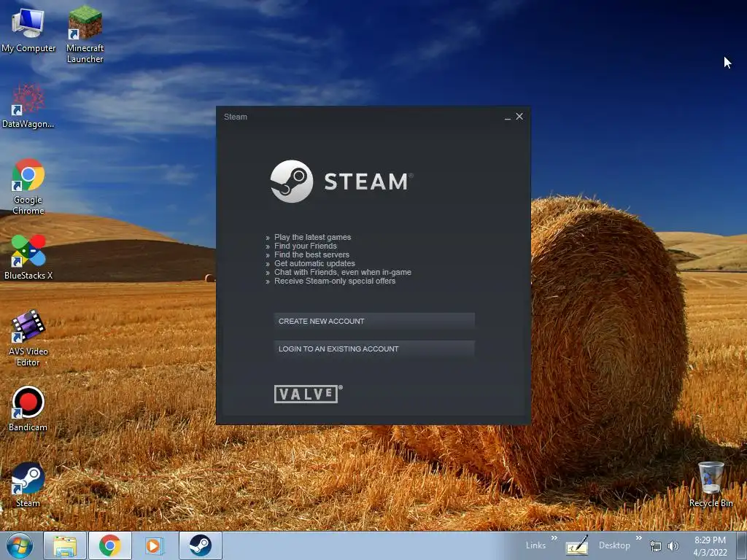Open the Links toolbar label
The image size is (747, 560).
(535, 545)
